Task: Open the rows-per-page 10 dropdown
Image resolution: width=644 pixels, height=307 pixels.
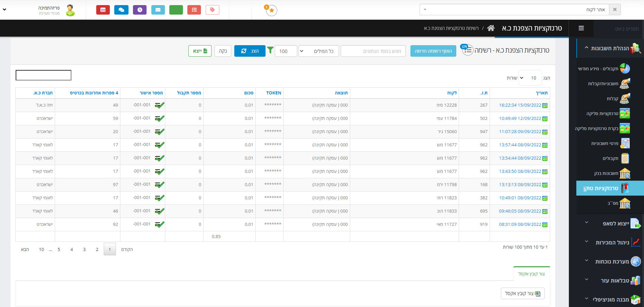Action: (530, 78)
